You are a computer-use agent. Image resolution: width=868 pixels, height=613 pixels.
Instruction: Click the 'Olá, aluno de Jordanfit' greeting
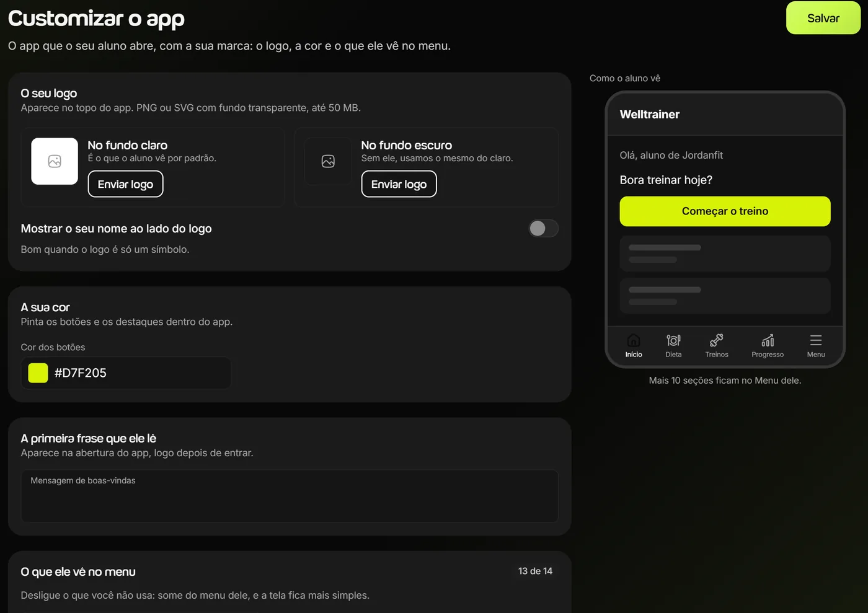[x=671, y=155]
